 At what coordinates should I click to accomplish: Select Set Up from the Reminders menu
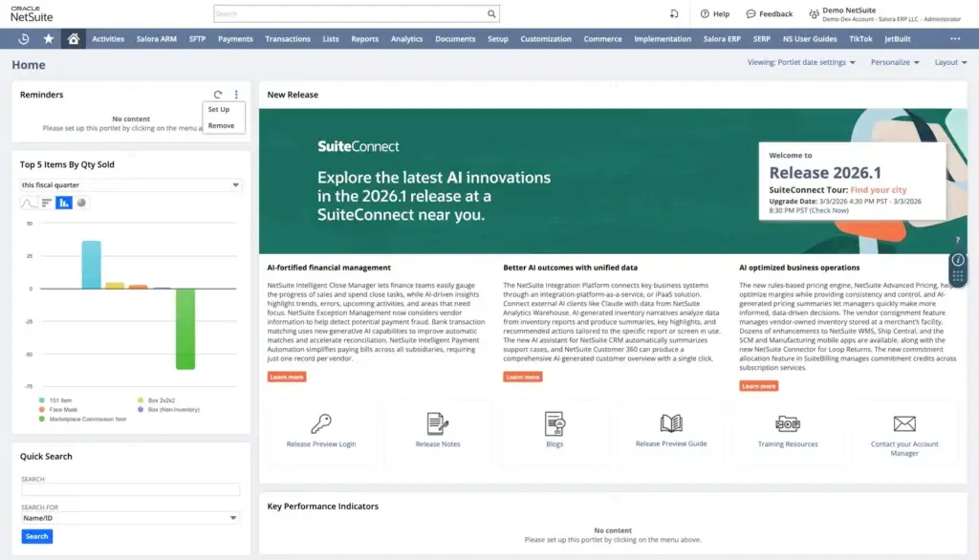tap(219, 110)
